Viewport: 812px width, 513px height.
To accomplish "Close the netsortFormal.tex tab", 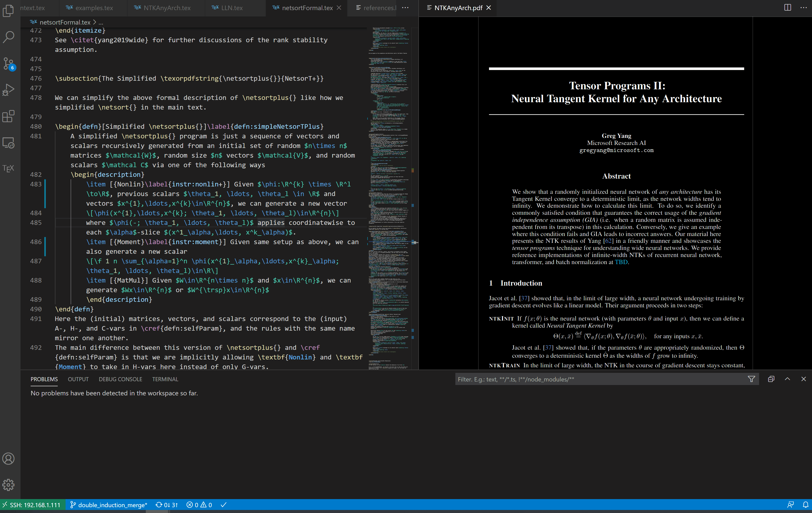I will tap(339, 8).
